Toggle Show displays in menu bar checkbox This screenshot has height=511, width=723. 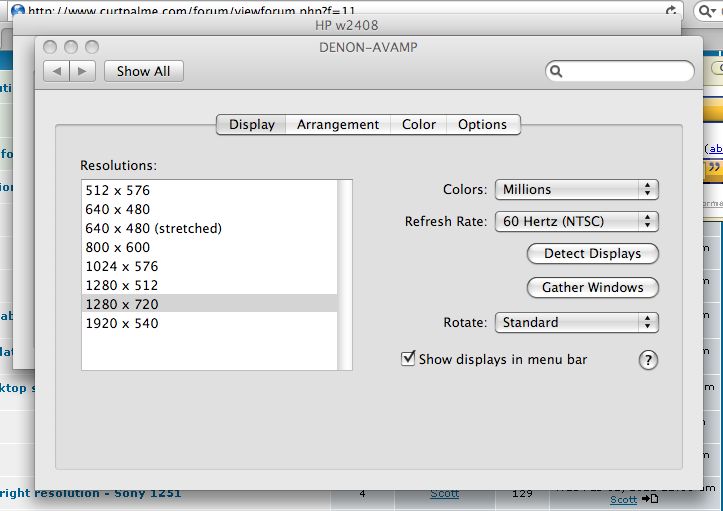408,358
